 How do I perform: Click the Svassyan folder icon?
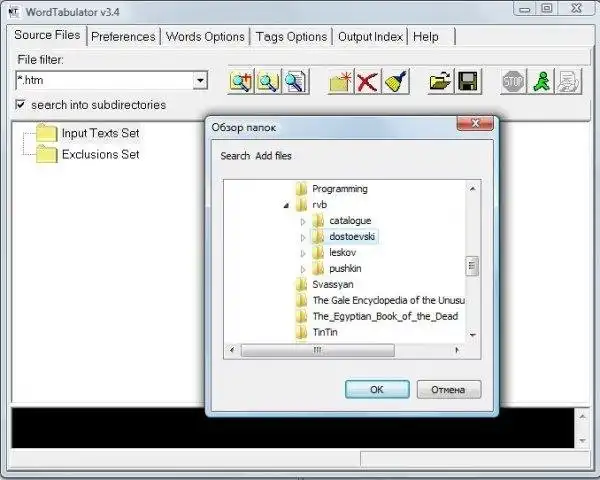pyautogui.click(x=302, y=284)
